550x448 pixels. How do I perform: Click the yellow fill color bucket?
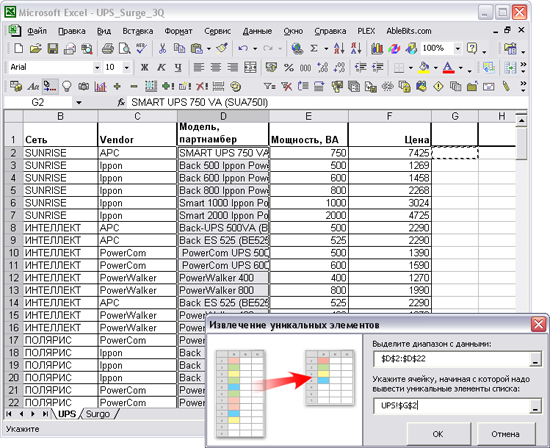(424, 67)
